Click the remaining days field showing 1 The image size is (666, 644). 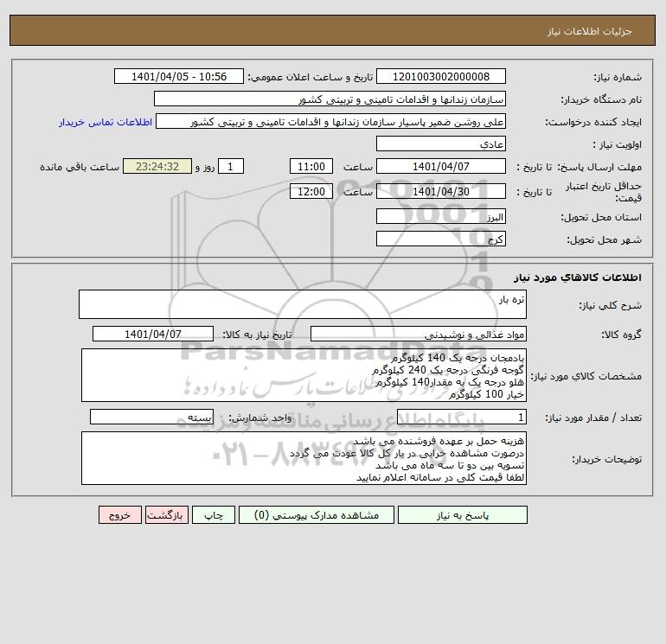[231, 167]
